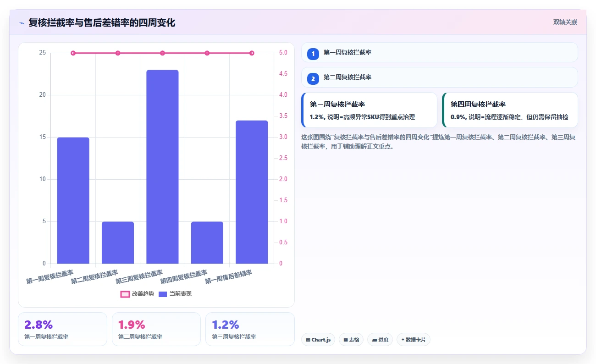
Task: Select the 表格 tag chip
Action: (351, 340)
